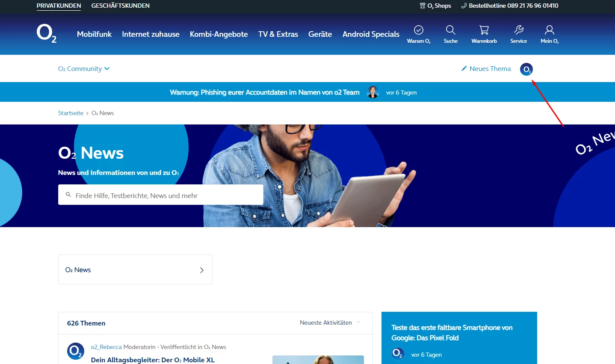Open the user avatar beside Neues Thema
This screenshot has width=615, height=364.
[526, 69]
